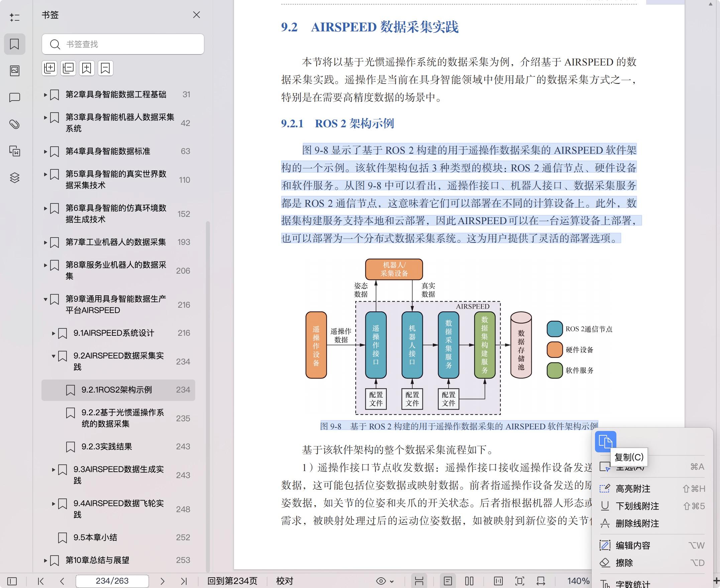The width and height of the screenshot is (720, 588).
Task: Expand 第2章具身智能数据工程基础 bookmark
Action: pos(45,95)
